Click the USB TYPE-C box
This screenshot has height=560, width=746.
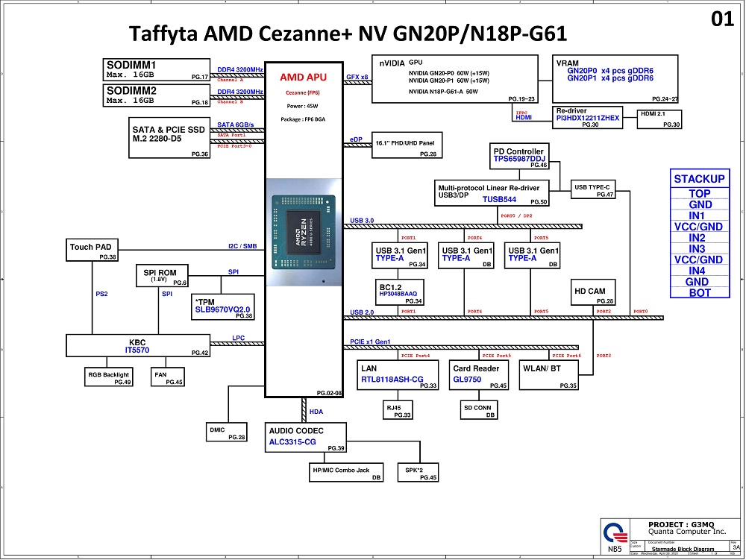click(x=593, y=189)
